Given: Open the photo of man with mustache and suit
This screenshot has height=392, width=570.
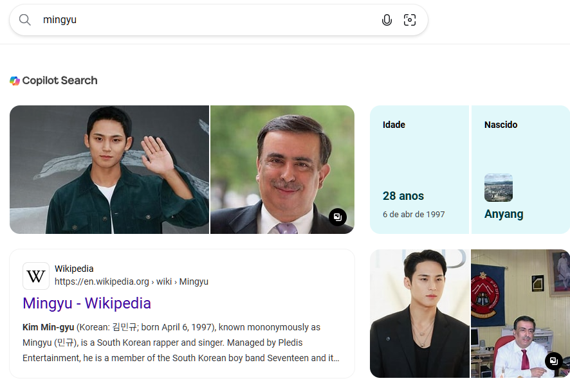Looking at the screenshot, I should click(282, 170).
